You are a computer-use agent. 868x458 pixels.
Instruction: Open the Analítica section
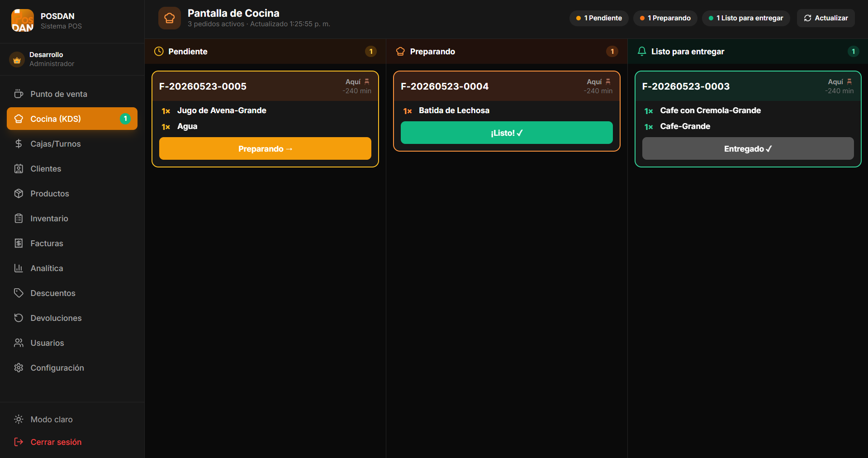point(72,268)
